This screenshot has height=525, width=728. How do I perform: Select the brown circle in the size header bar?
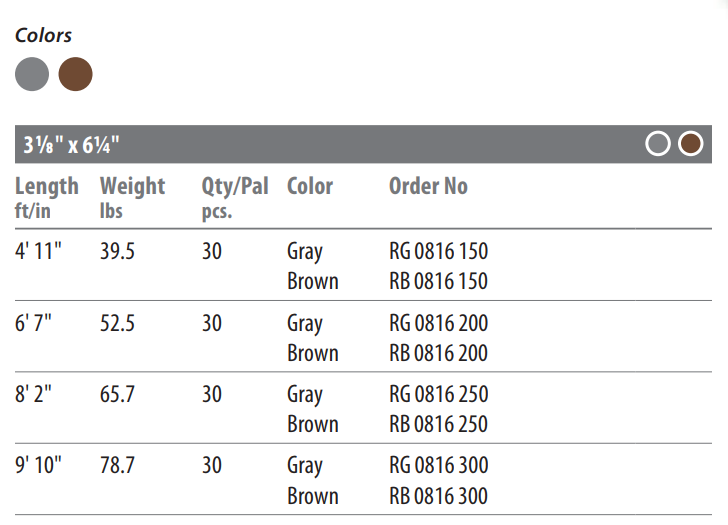[x=690, y=143]
